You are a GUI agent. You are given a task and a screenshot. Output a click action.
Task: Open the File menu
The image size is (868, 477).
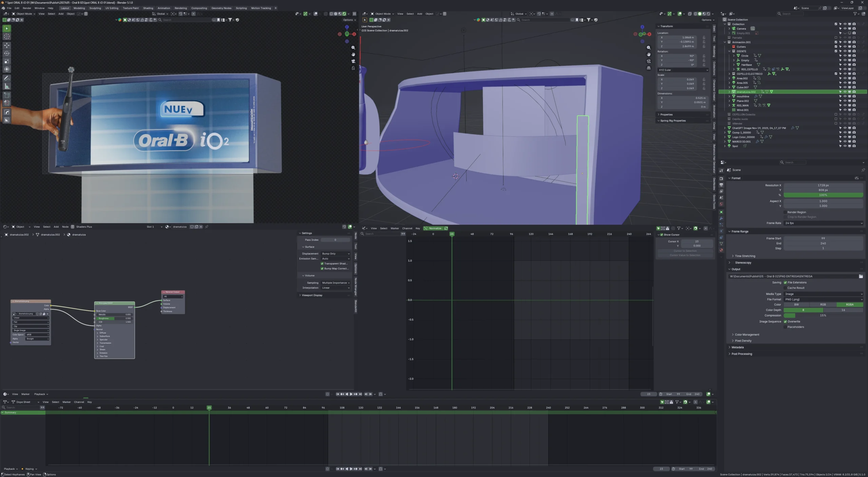click(9, 8)
